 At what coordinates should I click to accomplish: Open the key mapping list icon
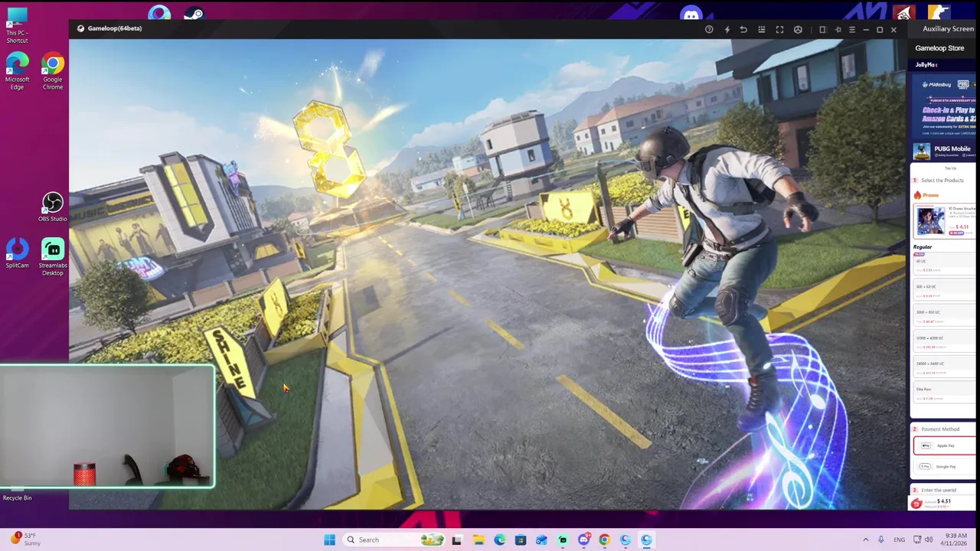(761, 30)
